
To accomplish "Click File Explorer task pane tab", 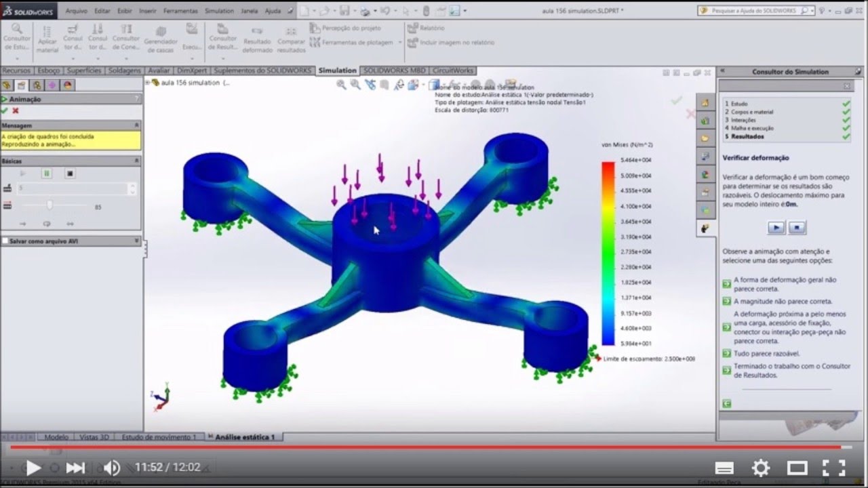I will click(x=705, y=138).
